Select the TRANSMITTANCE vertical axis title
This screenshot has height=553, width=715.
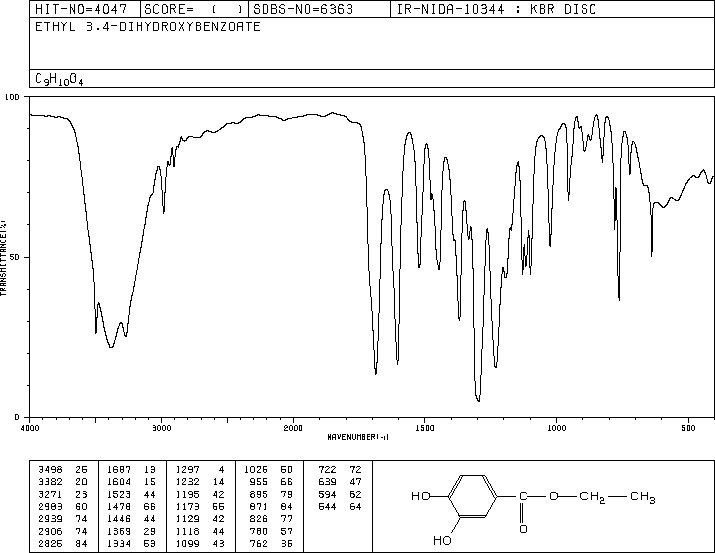[x=3, y=258]
